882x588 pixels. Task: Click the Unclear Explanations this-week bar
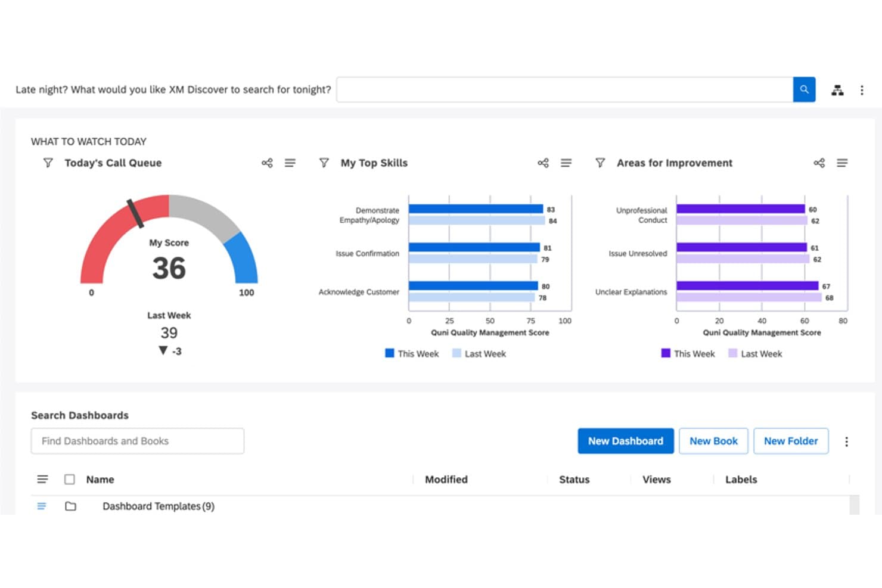[x=747, y=286]
